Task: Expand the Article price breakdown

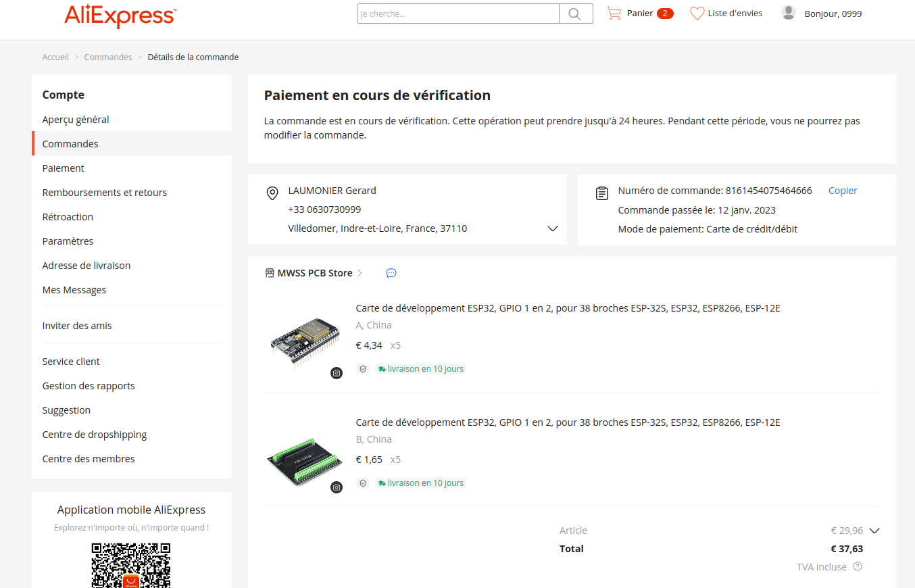Action: click(x=874, y=531)
